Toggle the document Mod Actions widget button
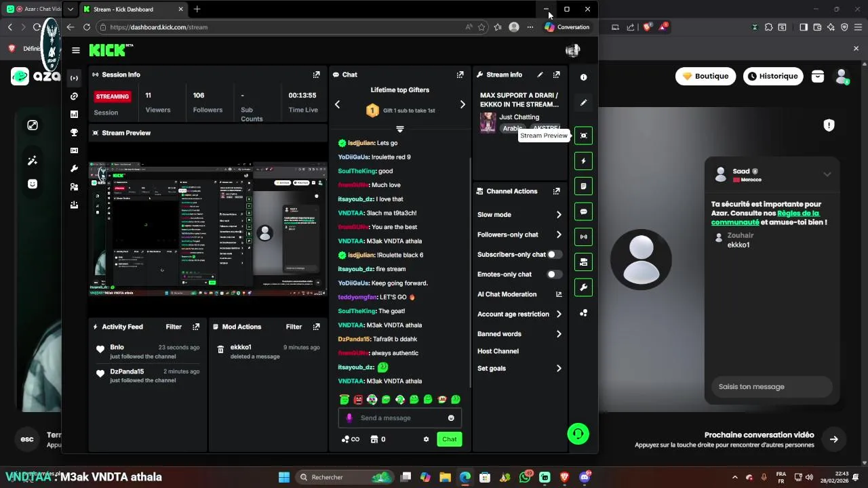Viewport: 868px width, 488px height. [583, 186]
